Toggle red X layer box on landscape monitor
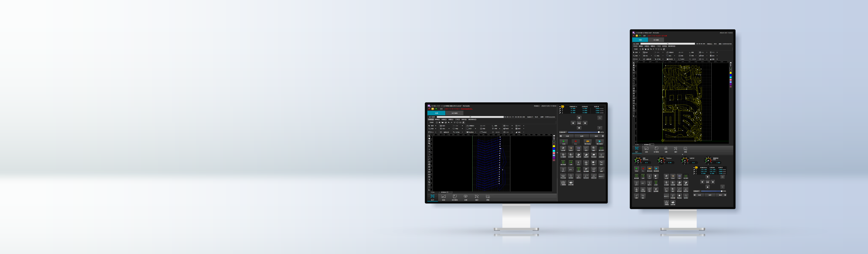 click(x=554, y=144)
